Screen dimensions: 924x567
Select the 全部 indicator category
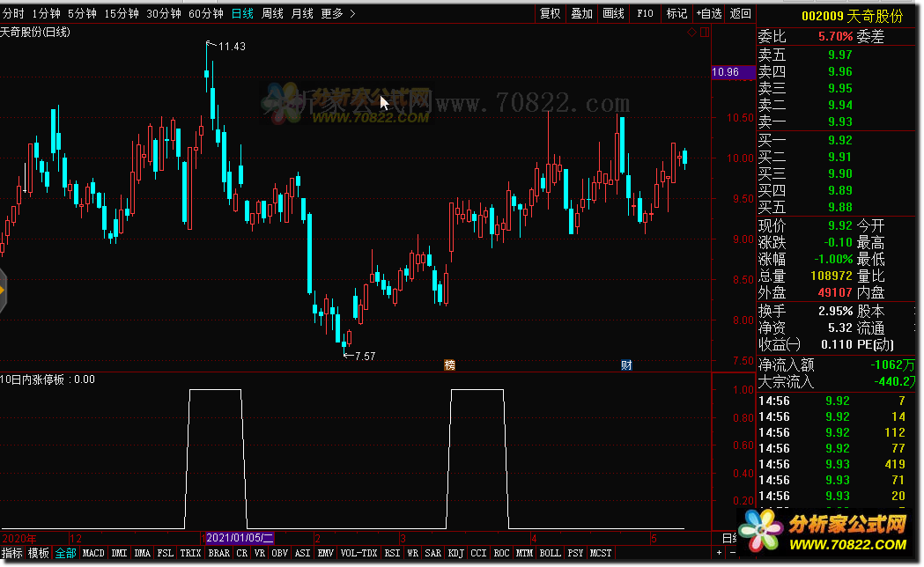(x=66, y=553)
